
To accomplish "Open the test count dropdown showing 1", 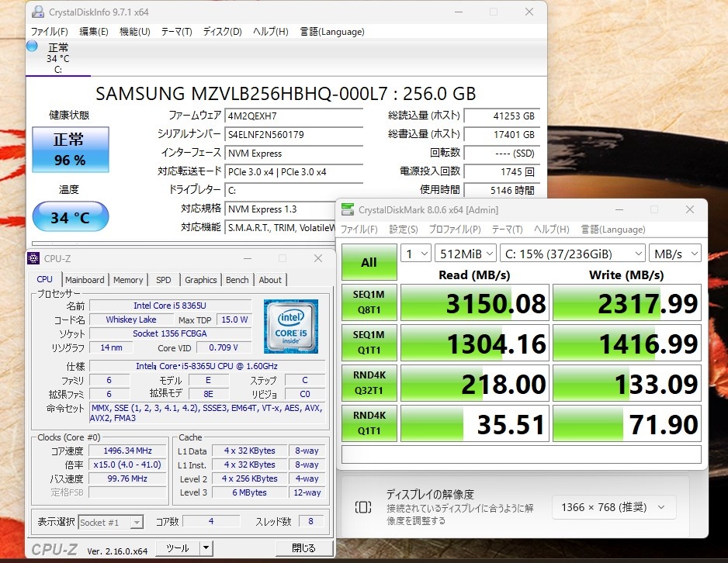I will [x=416, y=254].
